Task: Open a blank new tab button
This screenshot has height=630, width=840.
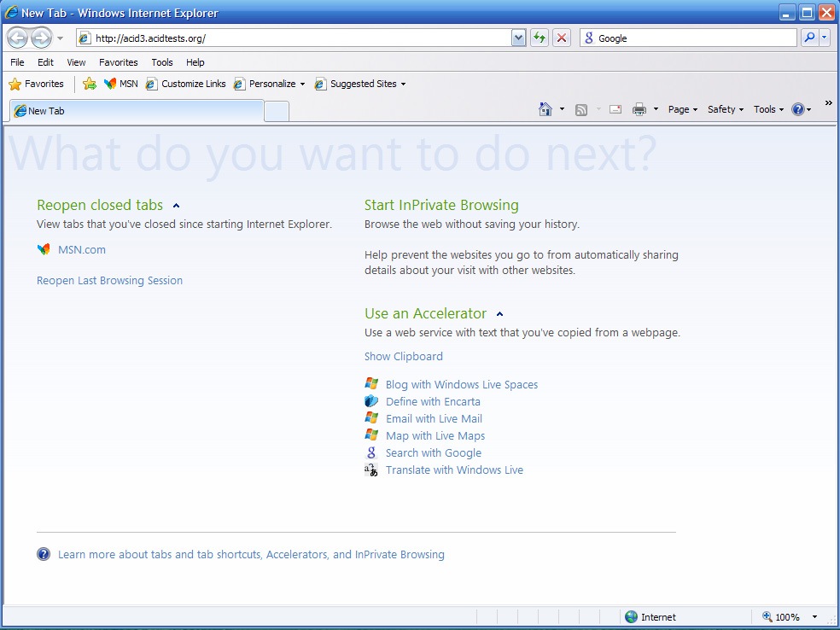Action: click(x=277, y=112)
